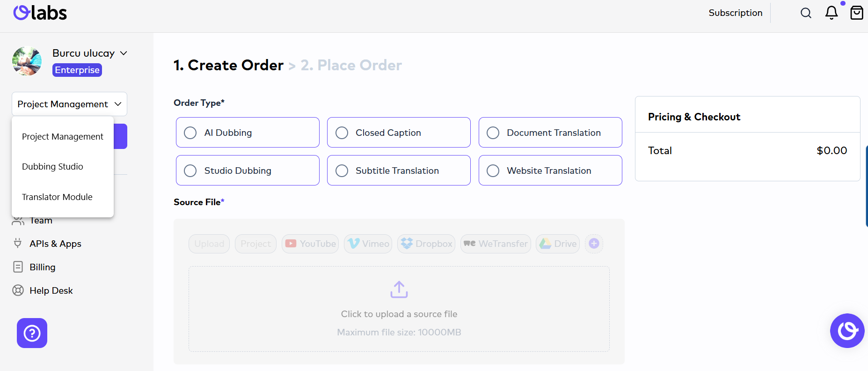
Task: Click the user profile avatar picture
Action: point(27,61)
